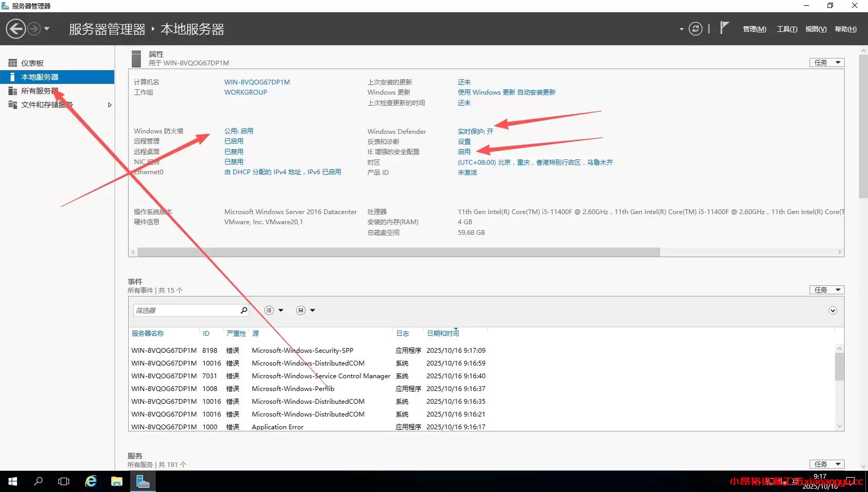Open the saved queries icon
Screen dimensions: 868x492
(x=300, y=310)
